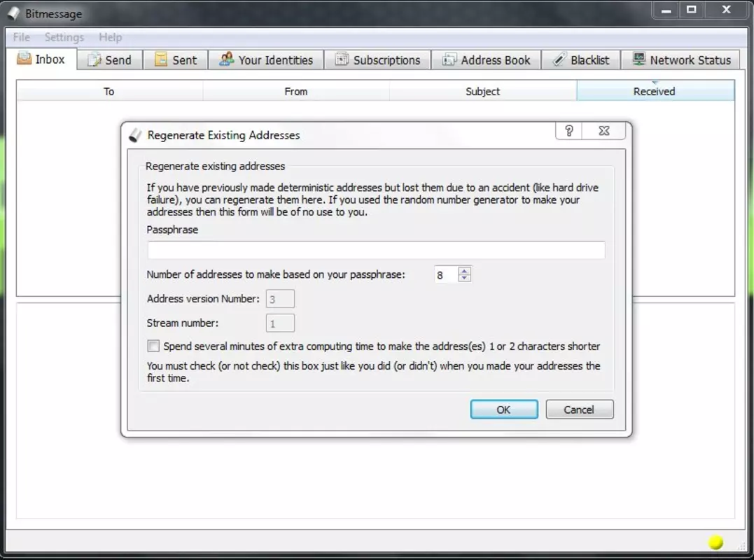
Task: Click the dialog title bar Bitmessage icon
Action: click(136, 135)
